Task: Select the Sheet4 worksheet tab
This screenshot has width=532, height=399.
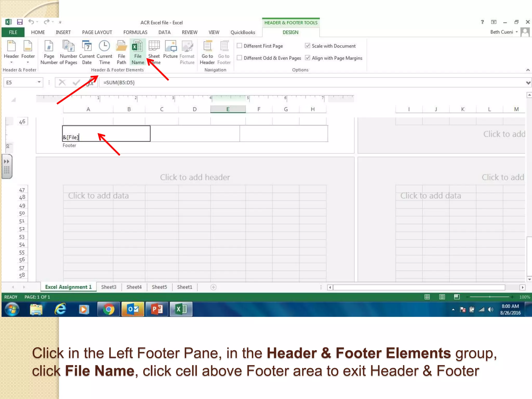Action: pos(134,287)
